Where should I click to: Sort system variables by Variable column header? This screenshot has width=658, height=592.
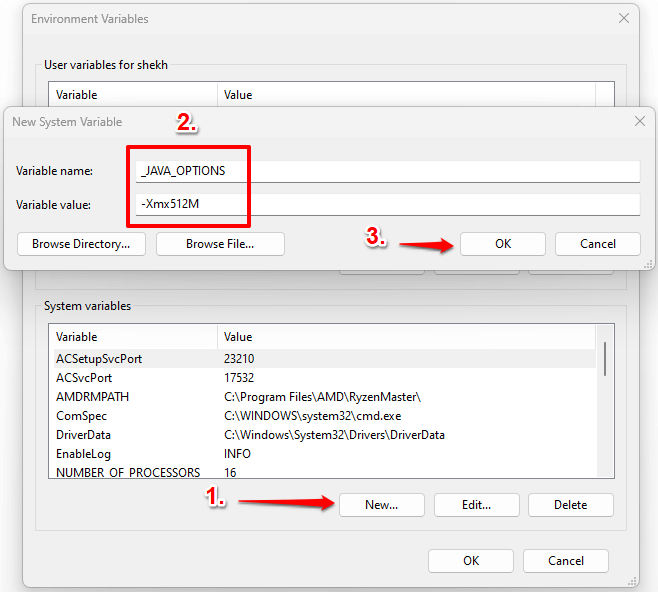[x=133, y=337]
